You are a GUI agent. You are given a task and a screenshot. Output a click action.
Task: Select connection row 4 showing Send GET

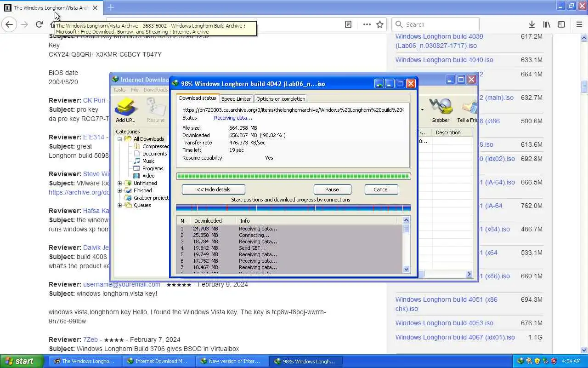pos(289,248)
